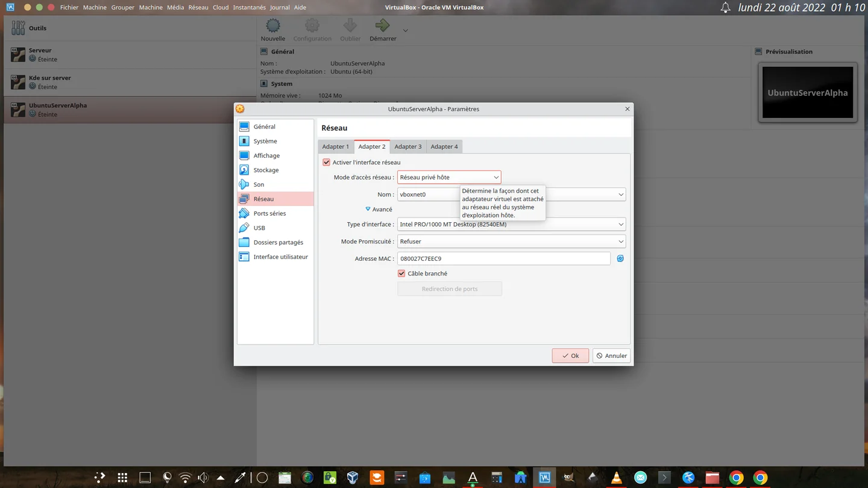Open the Type d'interface dropdown

click(x=511, y=224)
